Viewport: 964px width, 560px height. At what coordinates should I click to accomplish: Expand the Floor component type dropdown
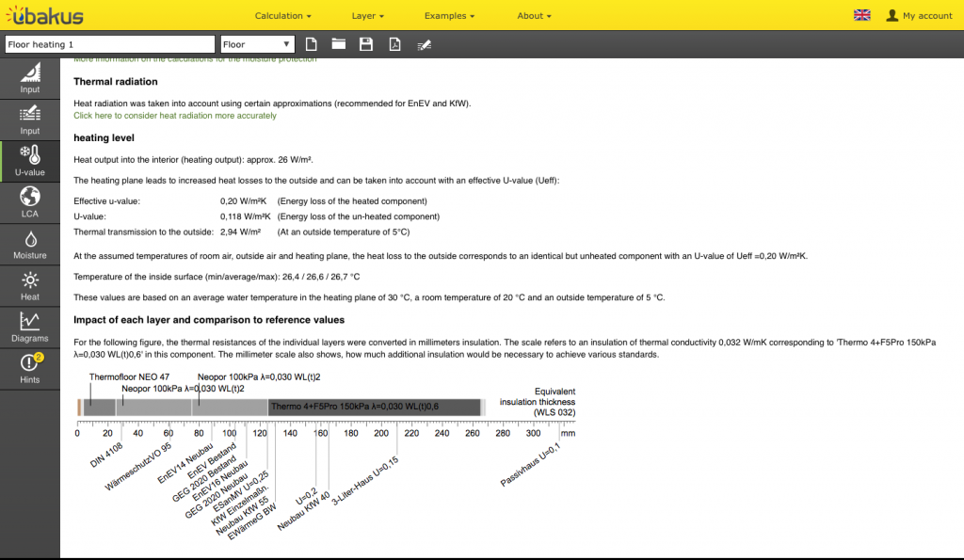tap(257, 44)
